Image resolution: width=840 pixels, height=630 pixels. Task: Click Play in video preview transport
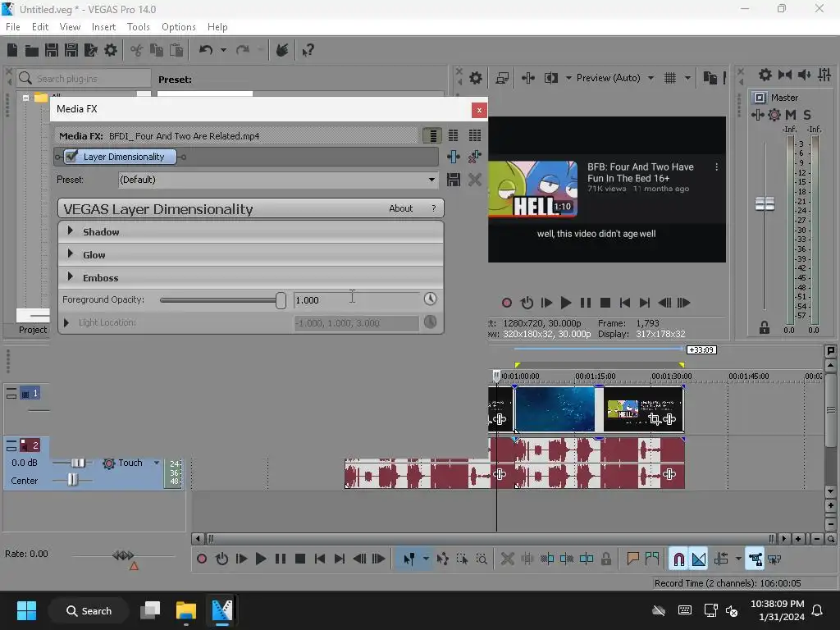coord(566,303)
